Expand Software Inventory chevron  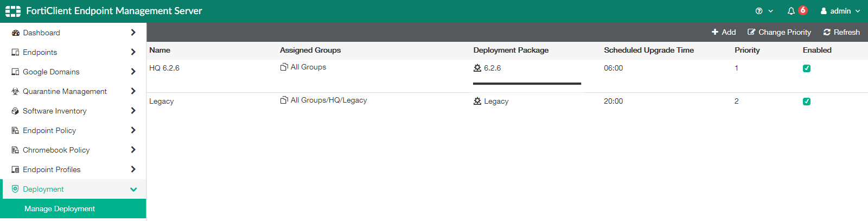(x=133, y=111)
